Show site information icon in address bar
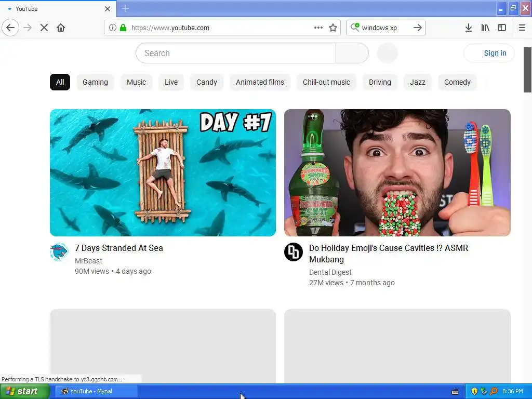This screenshot has height=399, width=532. pos(113,28)
